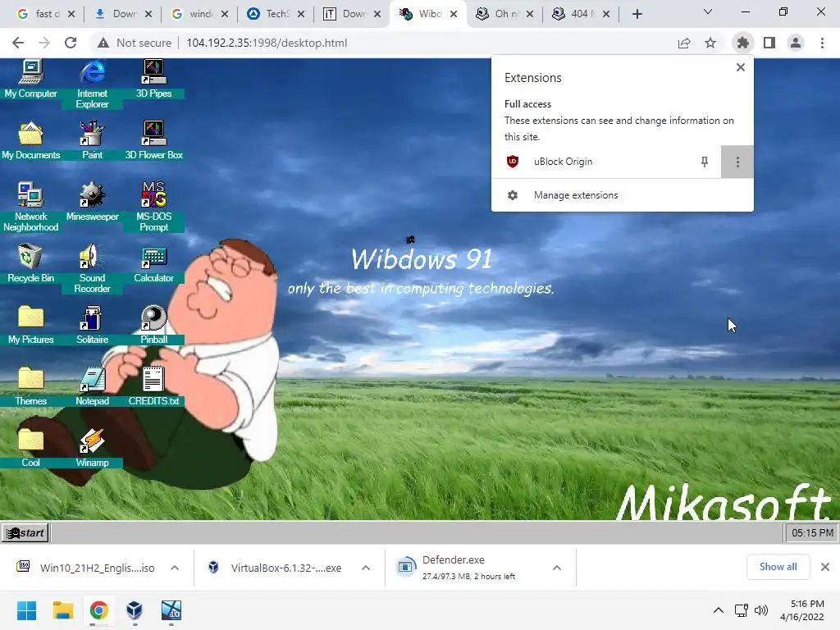Open uBlock Origin more options menu
The image size is (840, 630).
pyautogui.click(x=737, y=162)
